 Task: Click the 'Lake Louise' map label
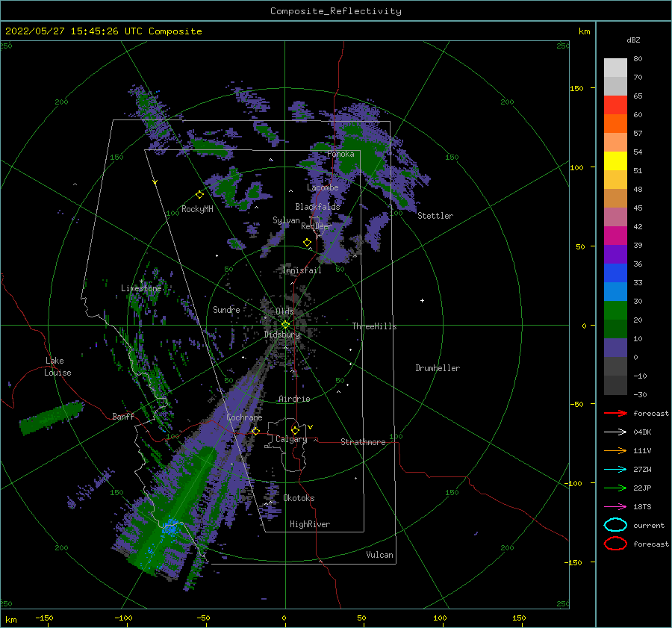tap(57, 367)
